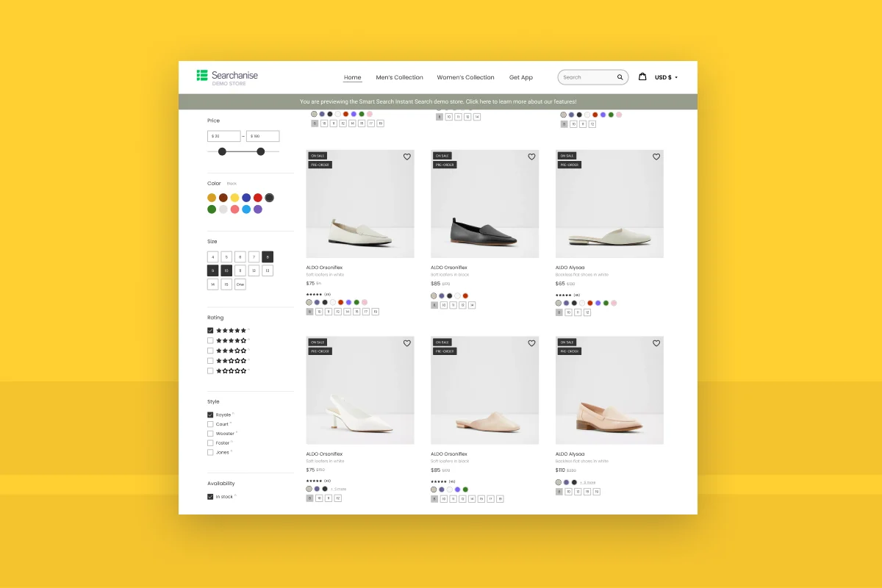Open the USD $ currency dropdown
The width and height of the screenshot is (882, 588).
pyautogui.click(x=666, y=77)
